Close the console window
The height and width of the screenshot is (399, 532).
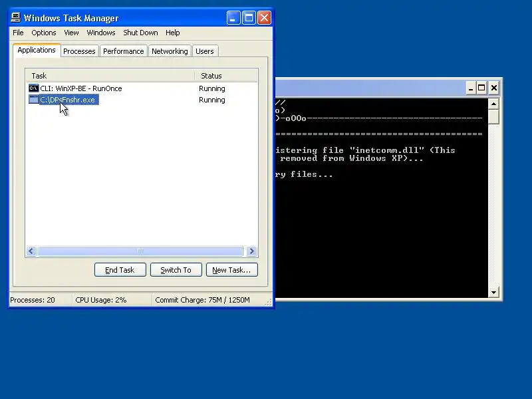[494, 88]
